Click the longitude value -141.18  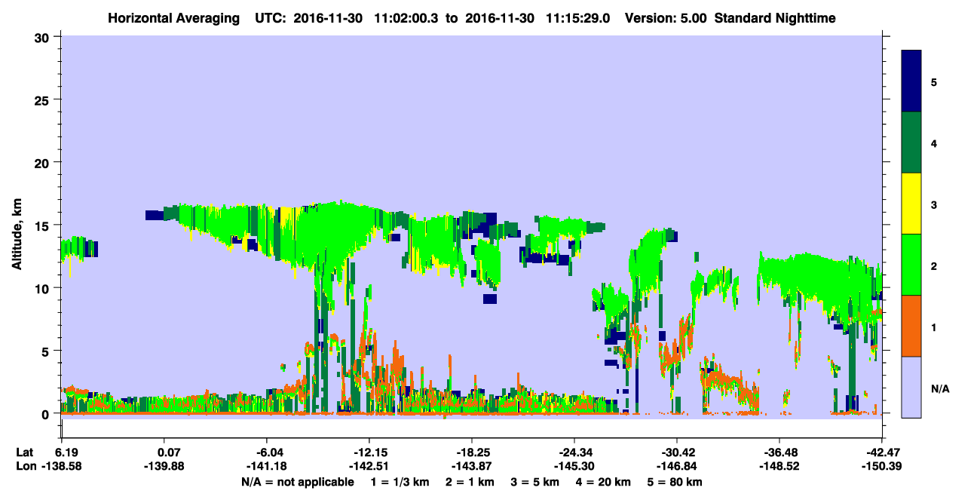click(x=267, y=466)
